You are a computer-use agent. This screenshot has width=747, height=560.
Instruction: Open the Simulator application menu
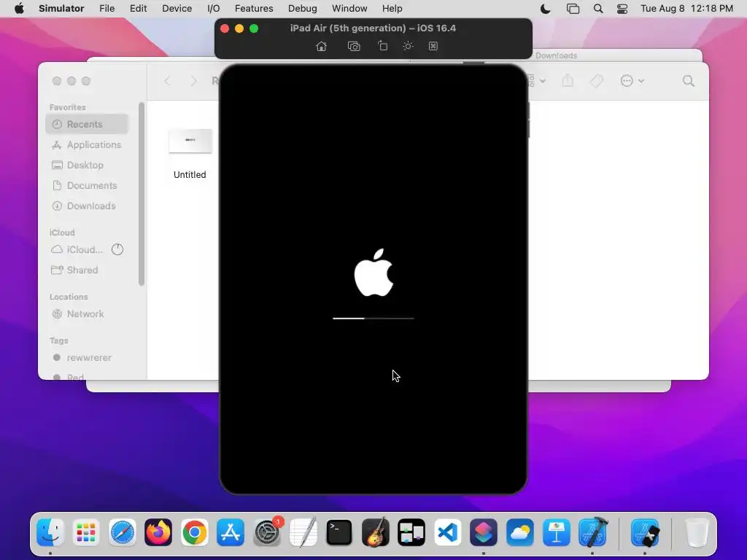pyautogui.click(x=61, y=9)
